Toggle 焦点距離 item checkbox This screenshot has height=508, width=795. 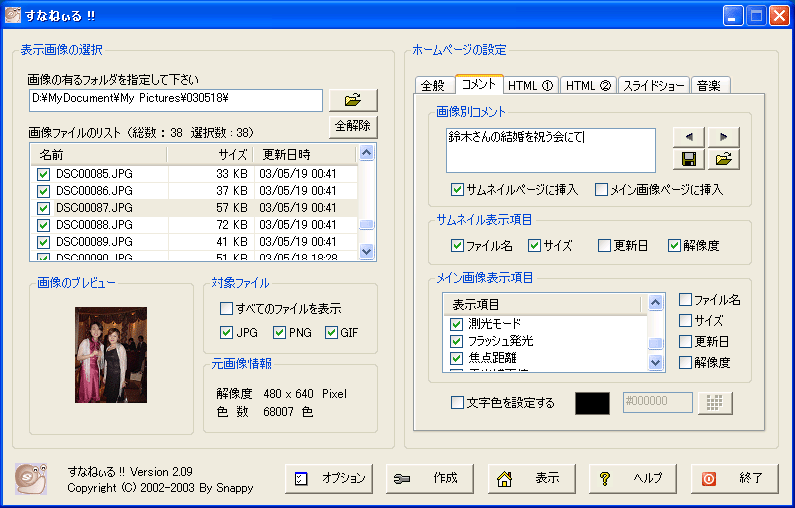(456, 358)
